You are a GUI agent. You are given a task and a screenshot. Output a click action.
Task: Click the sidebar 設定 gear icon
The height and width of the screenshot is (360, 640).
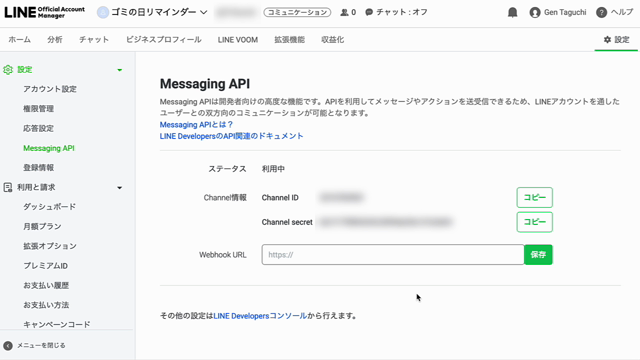point(8,70)
